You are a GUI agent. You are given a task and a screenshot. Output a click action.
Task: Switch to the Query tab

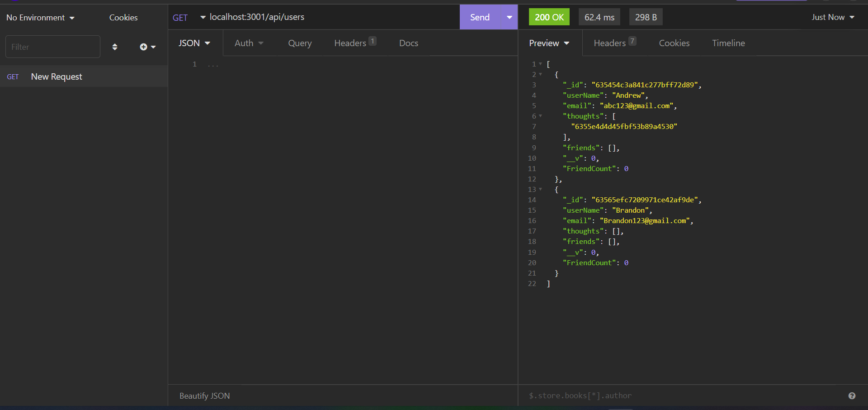tap(300, 43)
